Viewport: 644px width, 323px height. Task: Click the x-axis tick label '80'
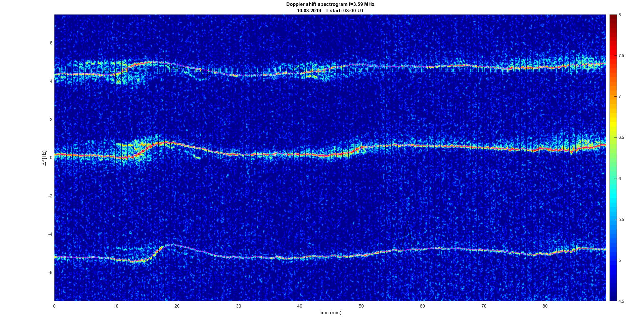coord(545,306)
